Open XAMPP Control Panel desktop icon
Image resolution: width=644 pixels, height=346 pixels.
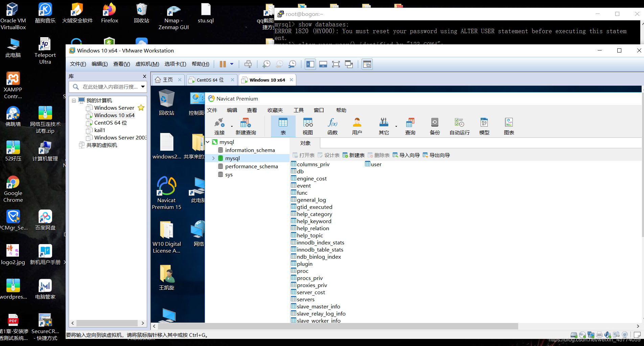pos(13,85)
